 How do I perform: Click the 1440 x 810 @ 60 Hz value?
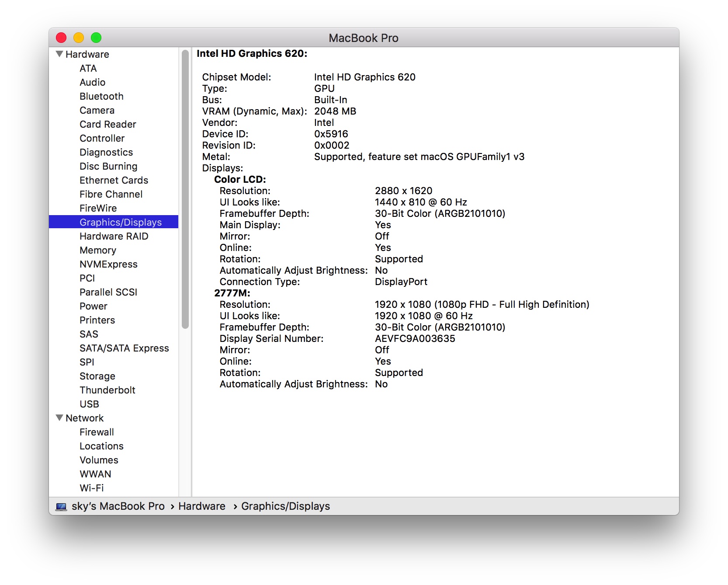(x=421, y=202)
